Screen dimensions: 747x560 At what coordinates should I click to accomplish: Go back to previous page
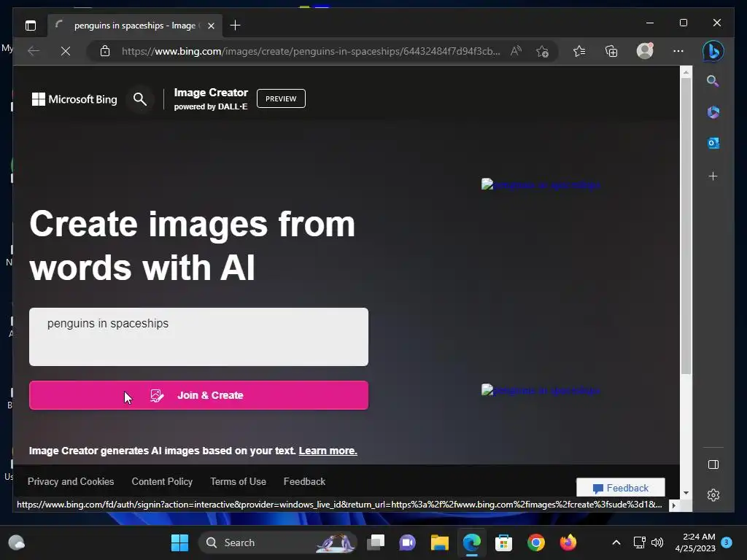pos(34,51)
